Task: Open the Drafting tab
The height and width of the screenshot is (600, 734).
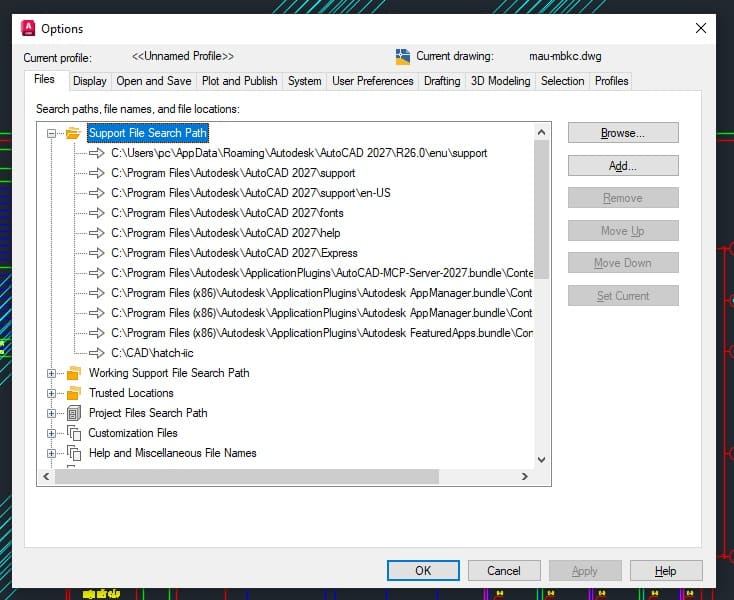Action: click(442, 81)
